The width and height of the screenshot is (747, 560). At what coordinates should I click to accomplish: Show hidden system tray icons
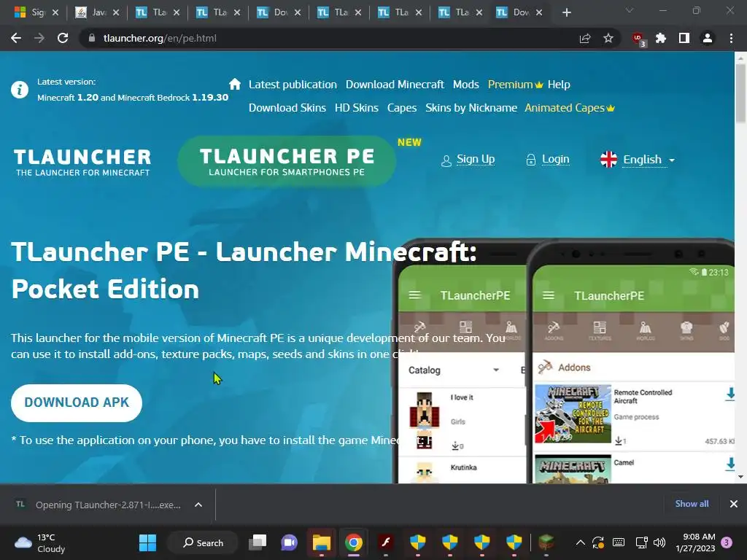tap(580, 542)
